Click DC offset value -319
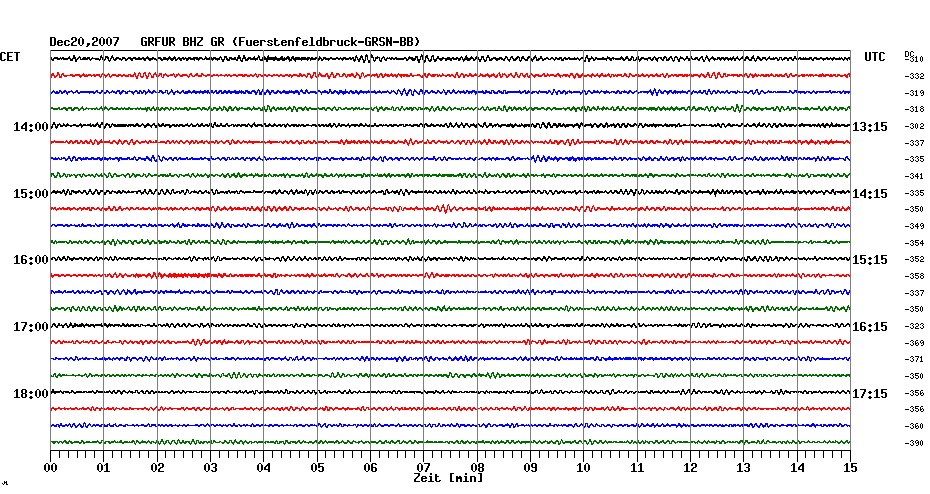 tap(915, 93)
